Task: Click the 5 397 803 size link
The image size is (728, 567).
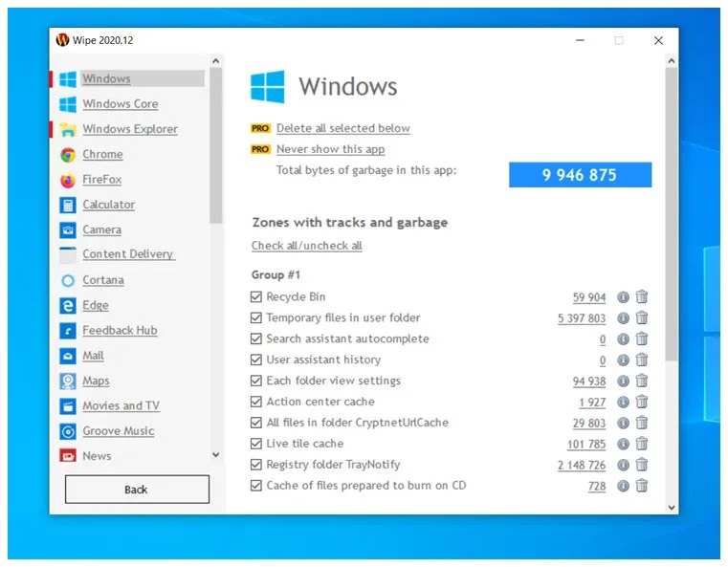Action: [582, 318]
